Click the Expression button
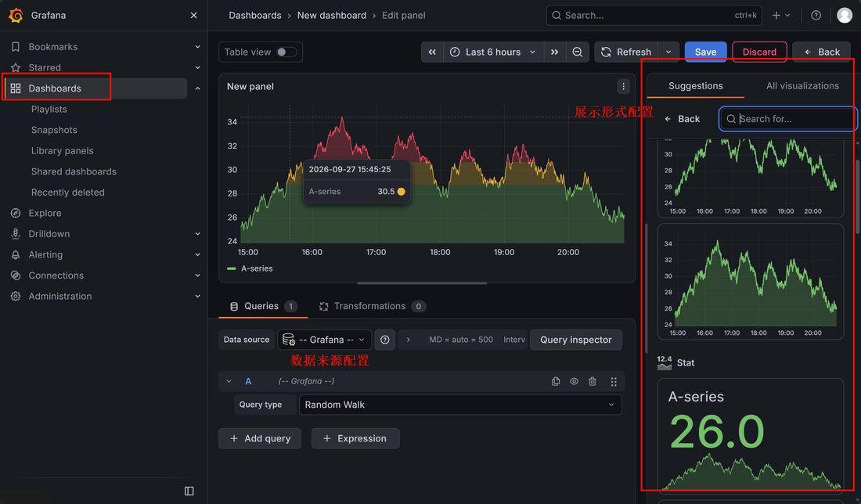 click(355, 439)
